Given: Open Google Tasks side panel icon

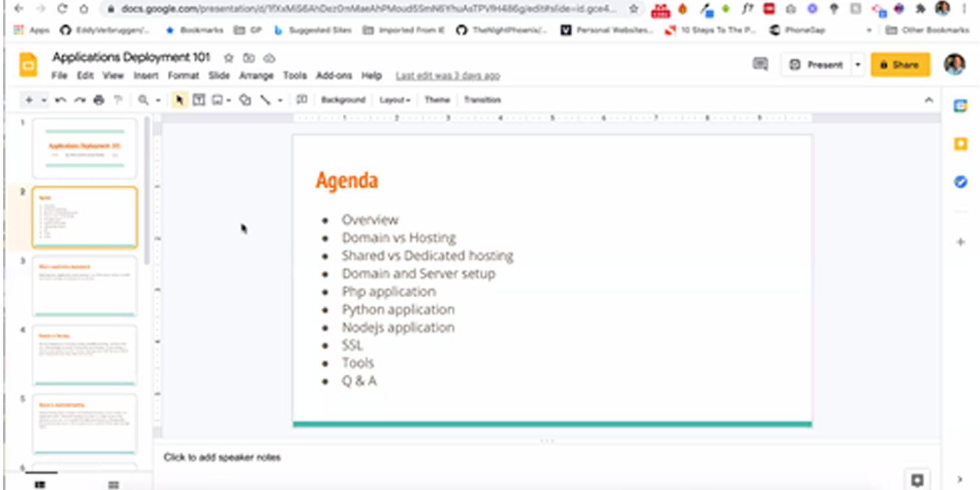Looking at the screenshot, I should coord(960,182).
